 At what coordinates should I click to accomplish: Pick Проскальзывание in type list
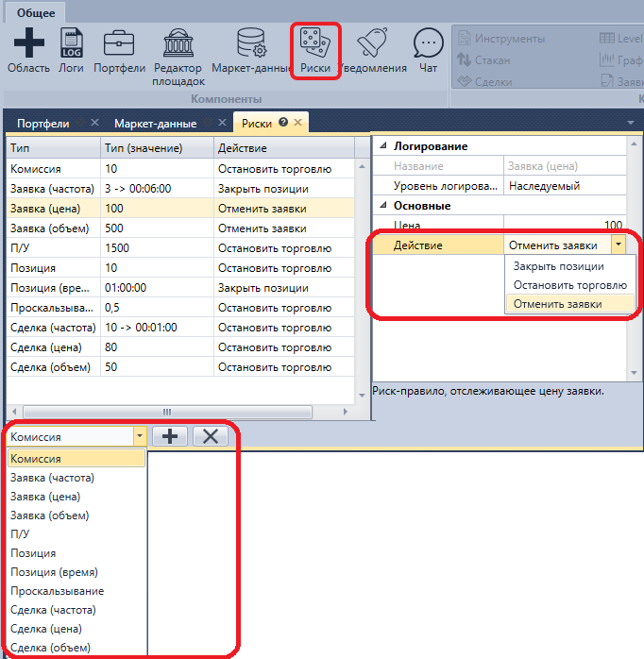pos(76,591)
